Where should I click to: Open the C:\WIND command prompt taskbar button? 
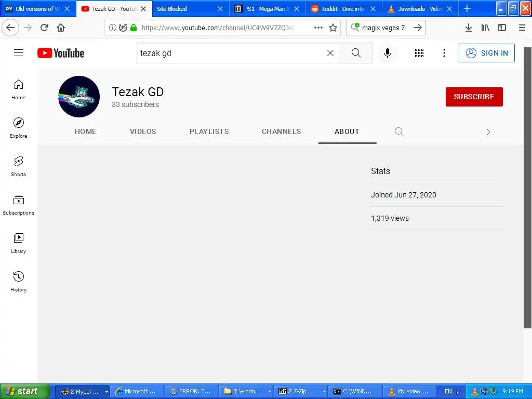coord(355,392)
